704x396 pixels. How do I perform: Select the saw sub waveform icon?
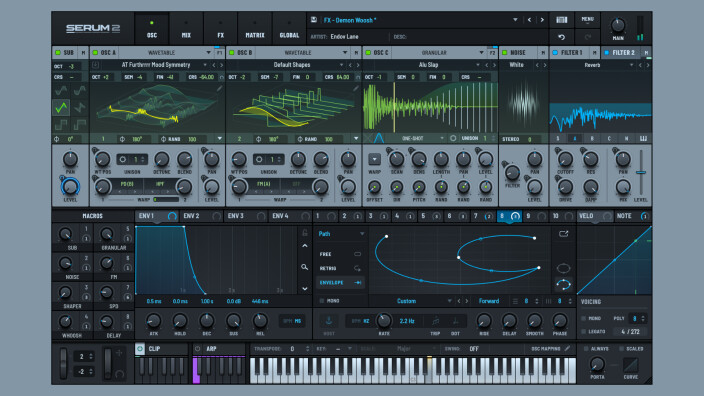(x=79, y=107)
